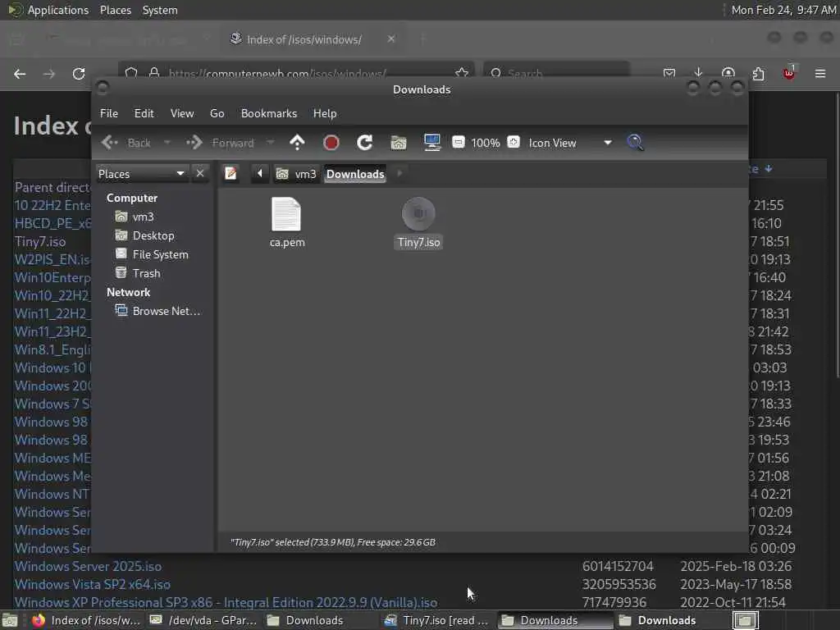
Task: Click the panel clock showing Mon Feb 24
Action: pyautogui.click(x=783, y=10)
